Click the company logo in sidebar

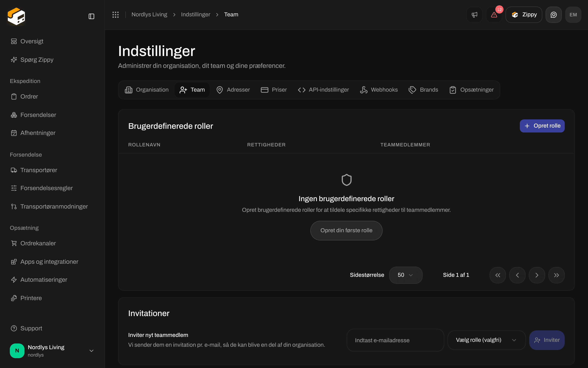(x=16, y=16)
